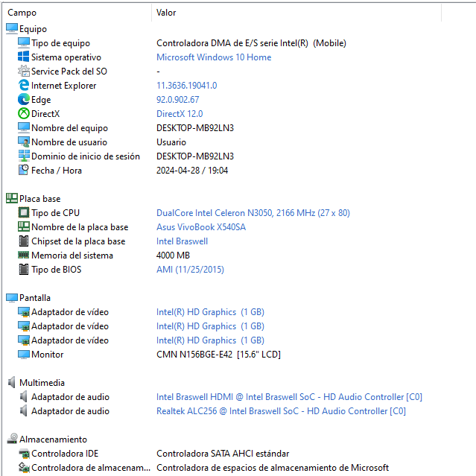Click the Controladora de almacenam... icon

(24, 468)
